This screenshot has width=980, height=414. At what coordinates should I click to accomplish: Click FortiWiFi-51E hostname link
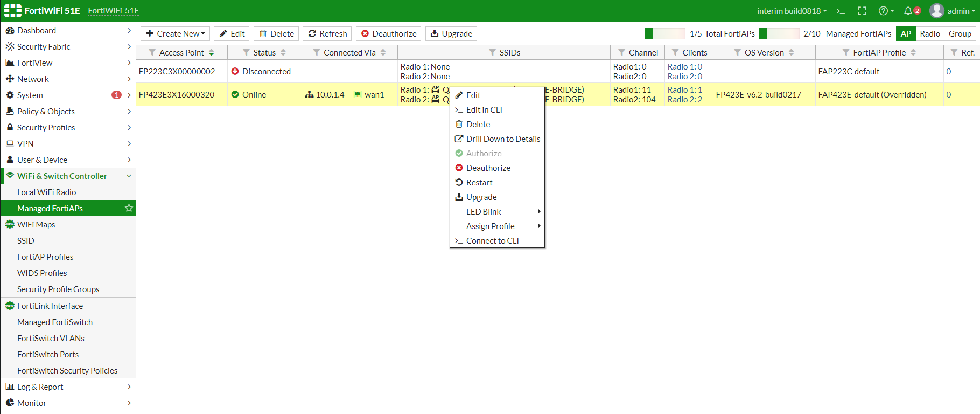tap(113, 11)
